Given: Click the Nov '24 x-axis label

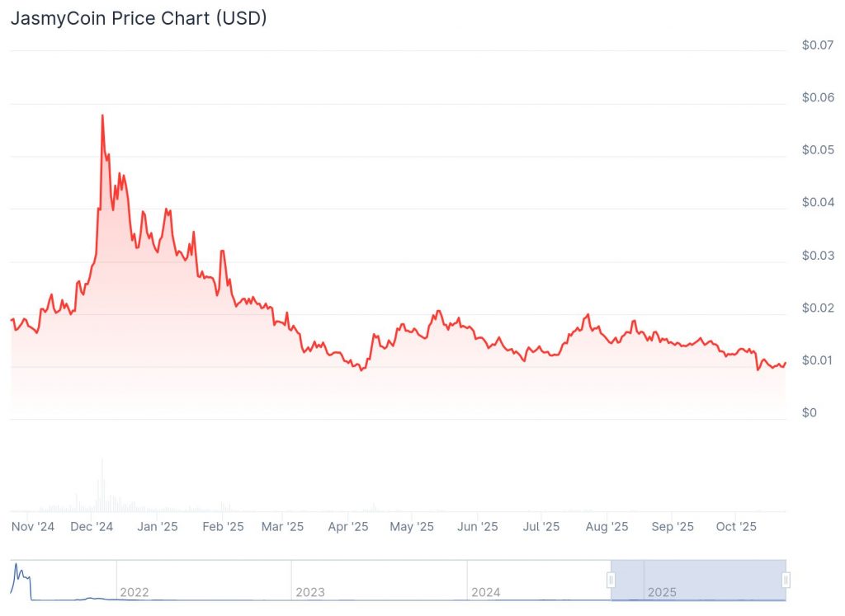Looking at the screenshot, I should point(34,526).
